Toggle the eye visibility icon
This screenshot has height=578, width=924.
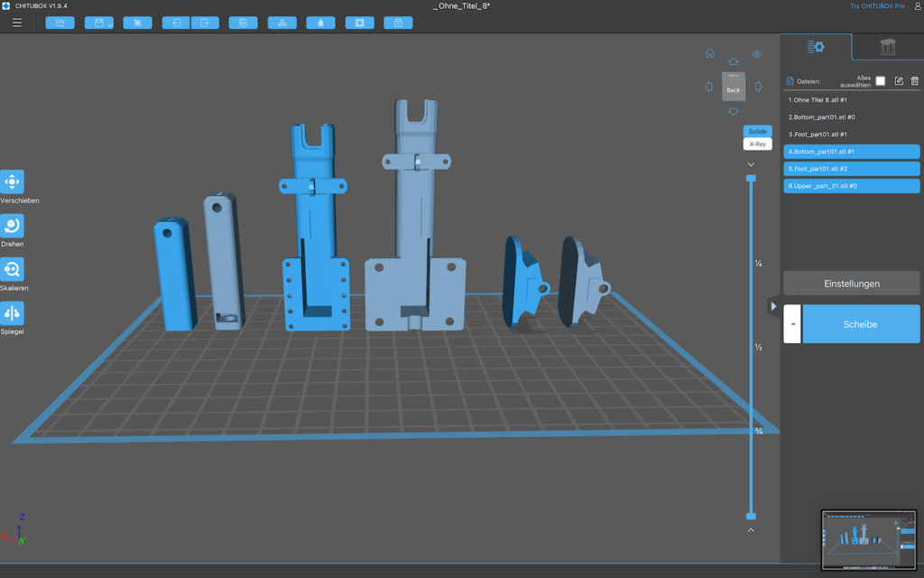point(757,54)
